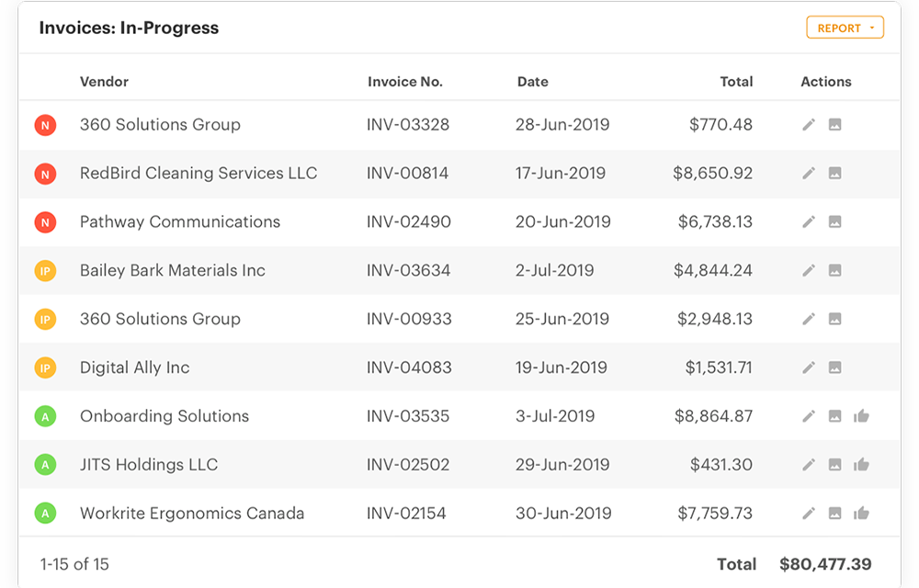
Task: Approve the Onboarding Solutions invoice with thumbs-up
Action: (861, 417)
